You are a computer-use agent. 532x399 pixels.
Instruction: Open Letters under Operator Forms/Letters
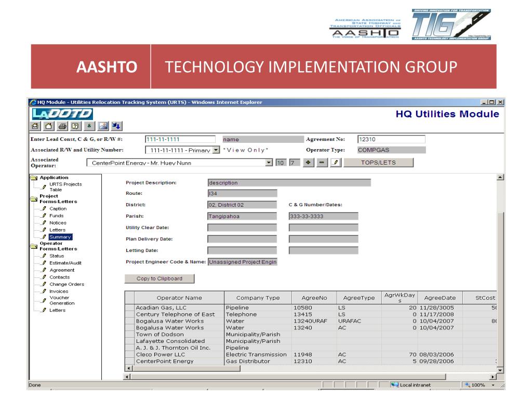coord(57,310)
